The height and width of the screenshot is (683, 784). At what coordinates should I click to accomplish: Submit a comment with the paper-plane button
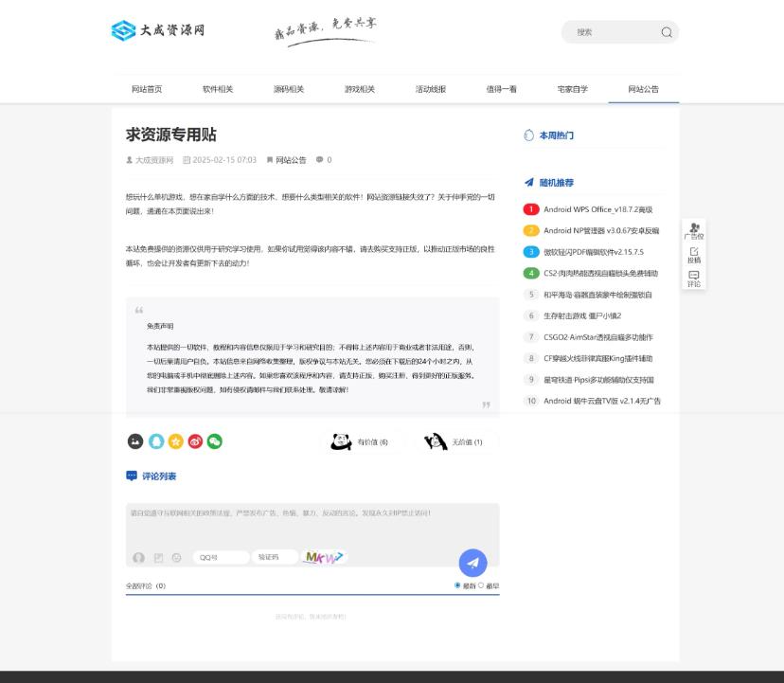pyautogui.click(x=473, y=564)
